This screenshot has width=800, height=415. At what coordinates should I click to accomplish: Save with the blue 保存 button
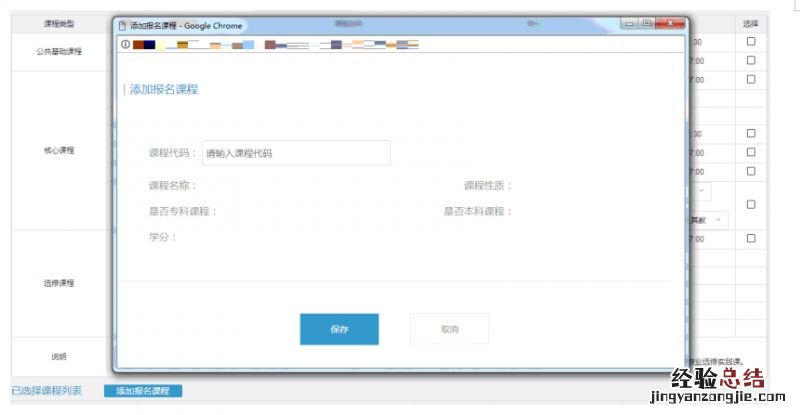coord(339,329)
